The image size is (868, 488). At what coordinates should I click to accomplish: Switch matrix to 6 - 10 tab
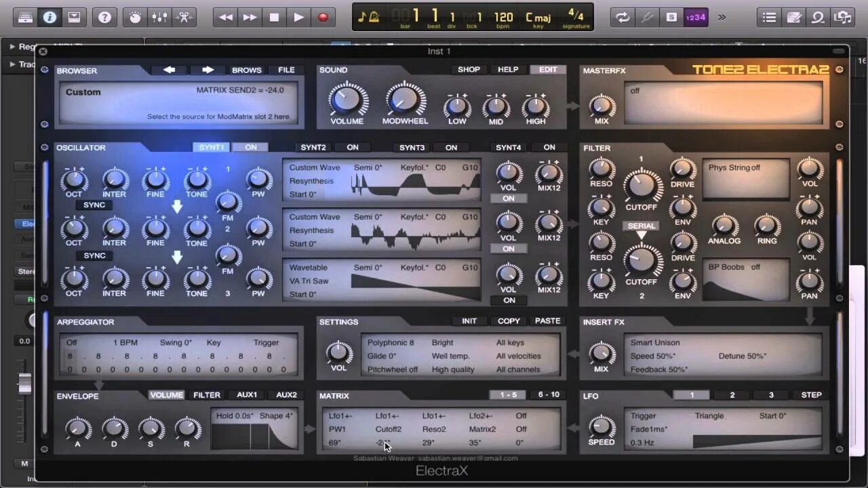point(549,394)
